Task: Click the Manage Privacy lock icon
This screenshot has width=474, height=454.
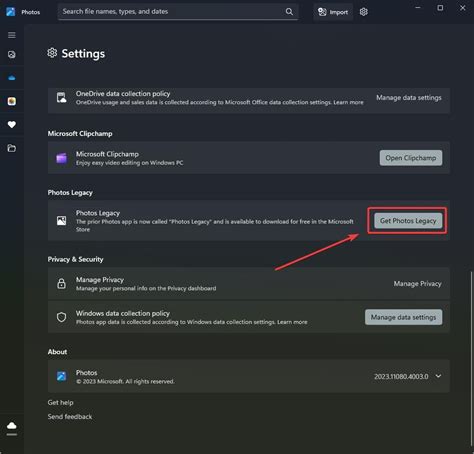Action: [61, 284]
